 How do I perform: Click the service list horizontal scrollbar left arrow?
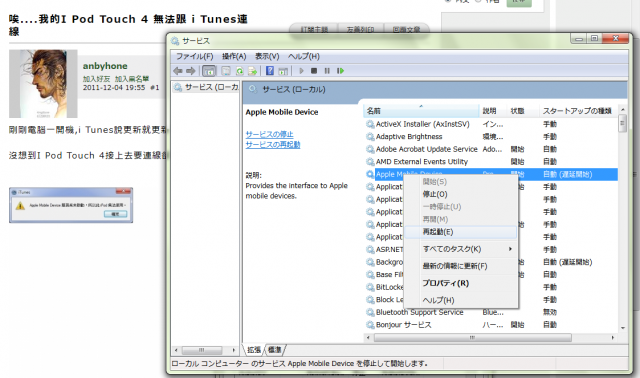click(x=368, y=338)
